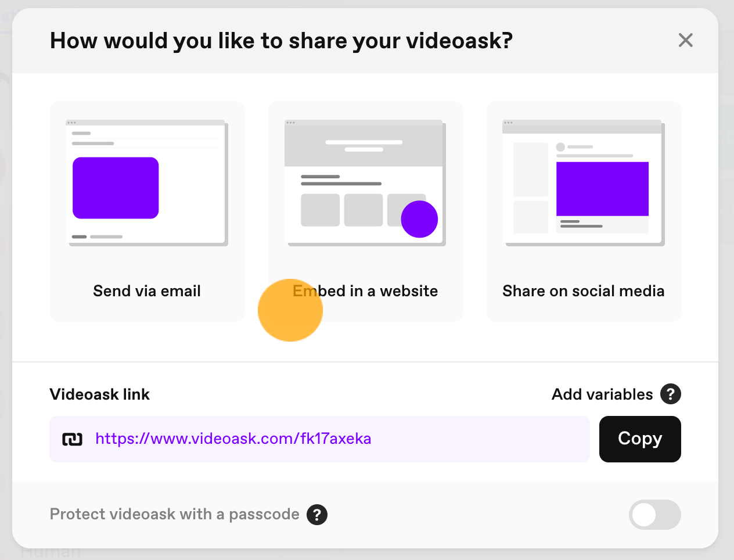Image resolution: width=734 pixels, height=560 pixels.
Task: Click the Share on social media illustration
Action: point(583,183)
